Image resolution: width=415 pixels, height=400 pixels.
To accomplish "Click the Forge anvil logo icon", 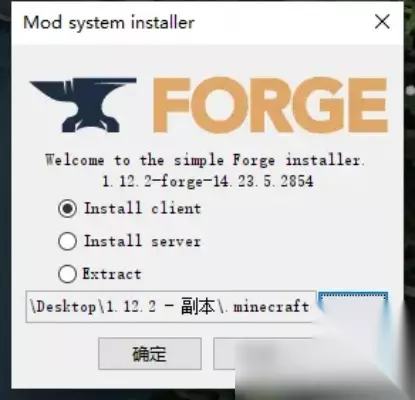I will (x=83, y=105).
